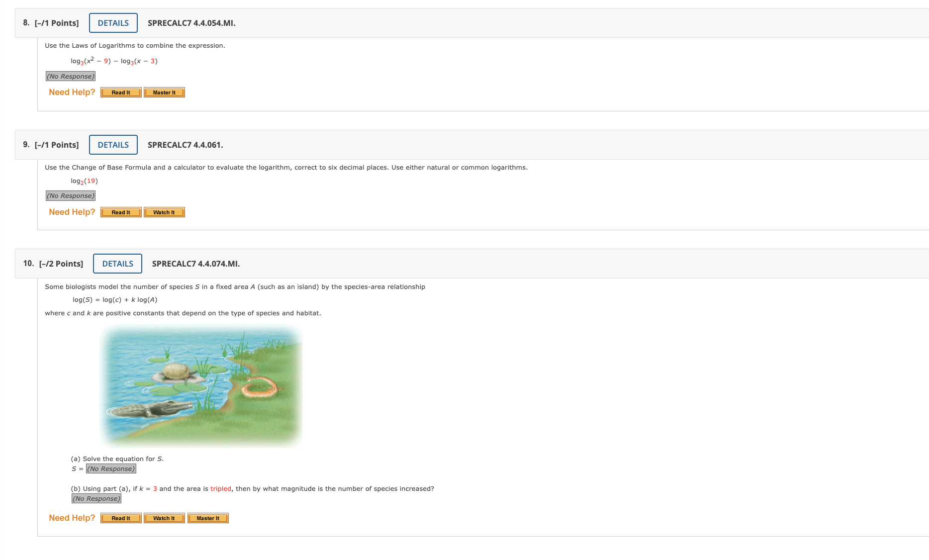The width and height of the screenshot is (929, 560).
Task: Click the log2(19) expression
Action: (84, 181)
